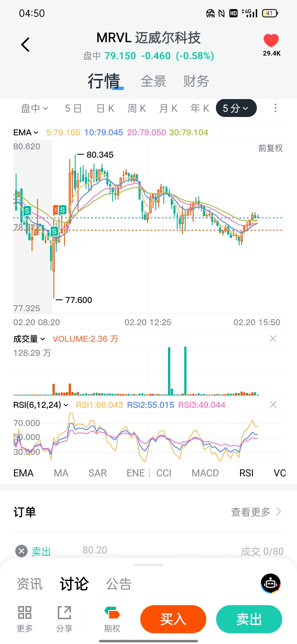
Task: Tap the red heart favorite icon
Action: point(271,41)
